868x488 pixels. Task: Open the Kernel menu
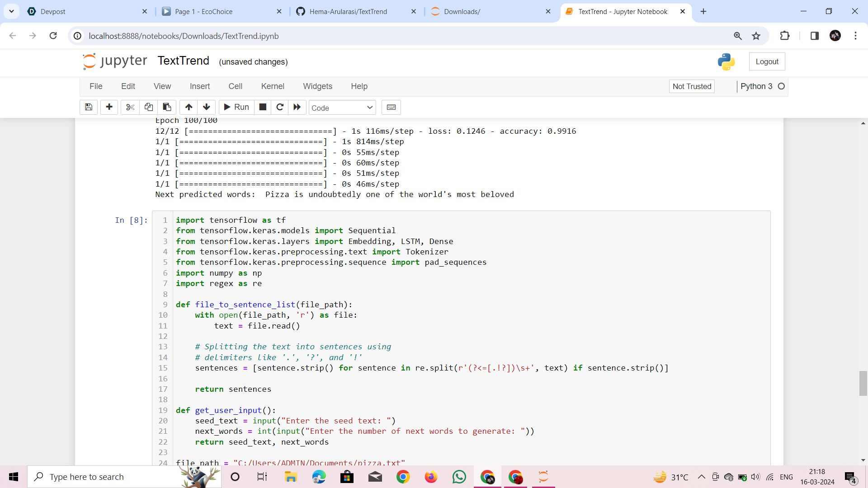pyautogui.click(x=272, y=86)
